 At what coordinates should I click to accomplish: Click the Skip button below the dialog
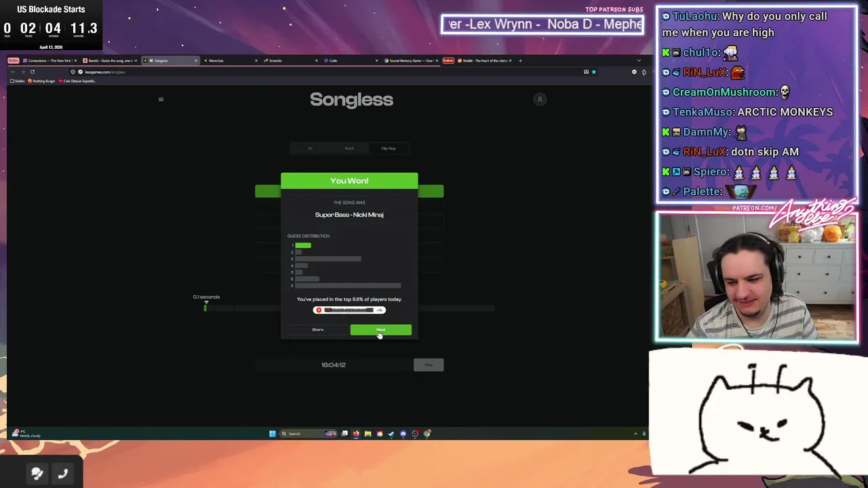(x=429, y=365)
